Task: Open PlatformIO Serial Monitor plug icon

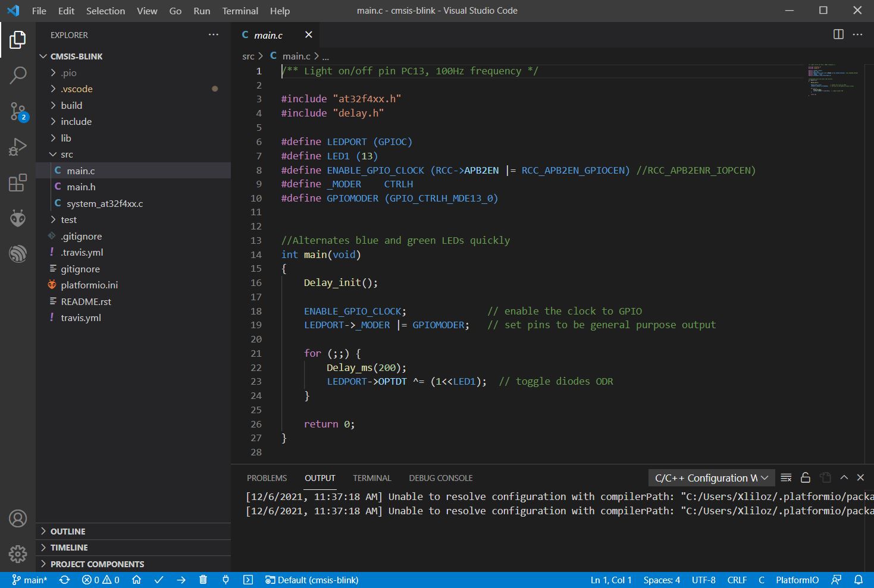Action: (225, 580)
